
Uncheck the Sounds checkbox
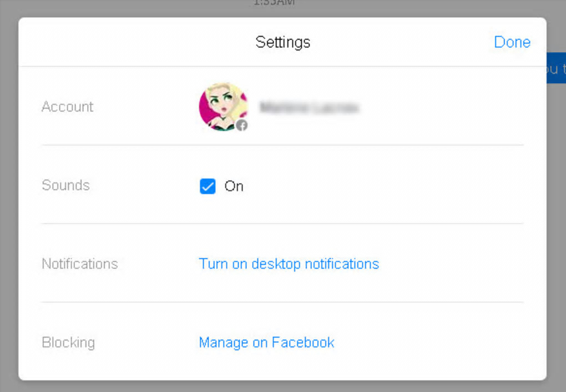208,186
